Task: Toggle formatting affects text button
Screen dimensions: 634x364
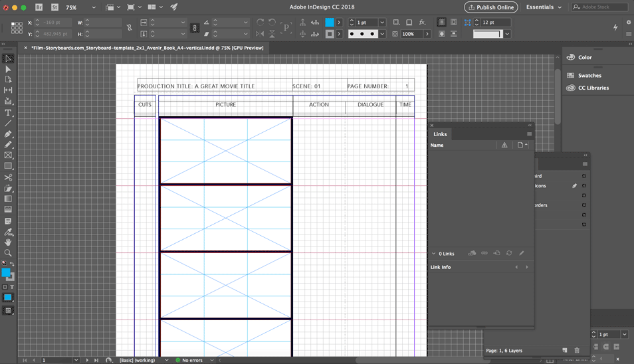Action: click(12, 287)
